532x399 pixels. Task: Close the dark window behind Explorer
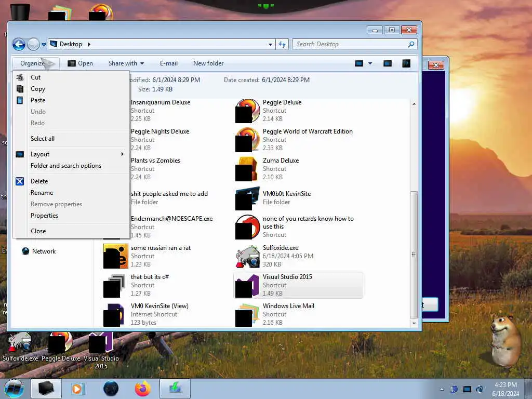pyautogui.click(x=436, y=65)
